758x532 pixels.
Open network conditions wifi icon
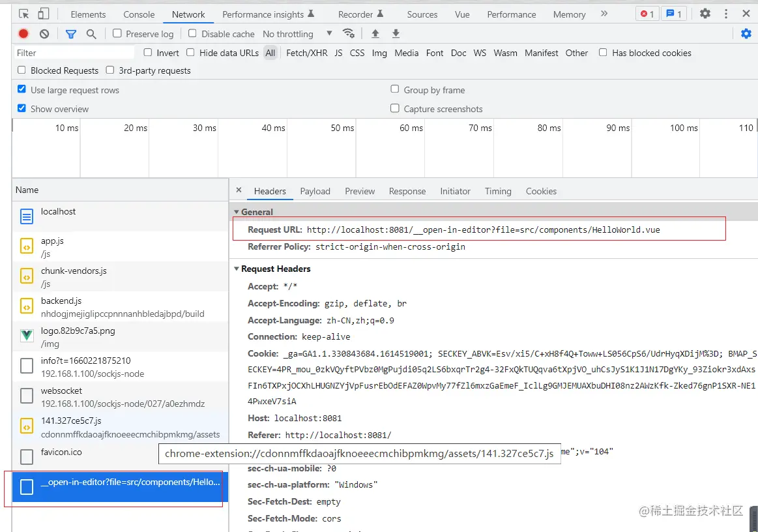click(x=349, y=33)
